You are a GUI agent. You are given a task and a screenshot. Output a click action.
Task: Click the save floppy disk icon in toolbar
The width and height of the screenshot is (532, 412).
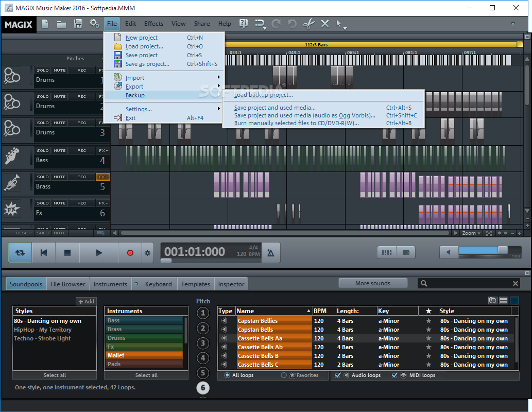pyautogui.click(x=78, y=24)
